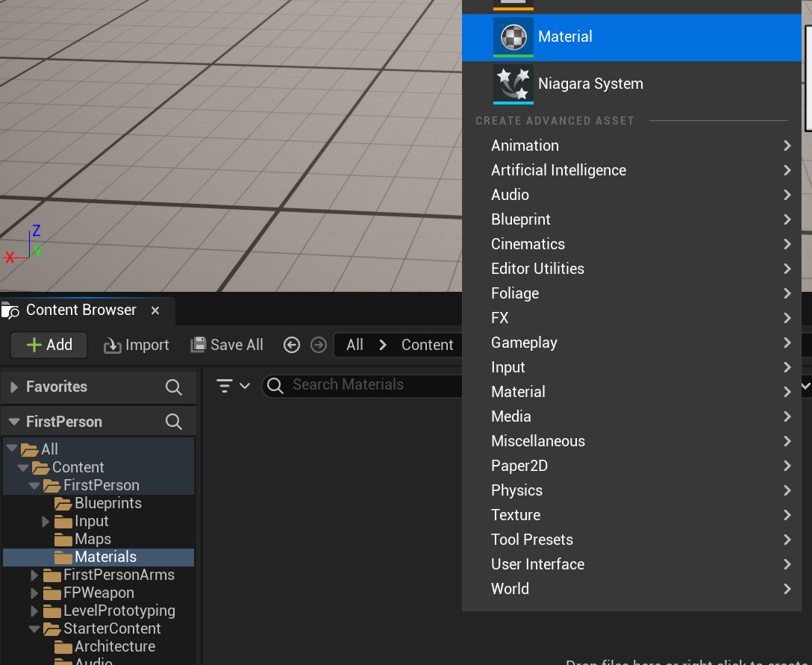
Task: Expand the Input folder node
Action: (46, 522)
